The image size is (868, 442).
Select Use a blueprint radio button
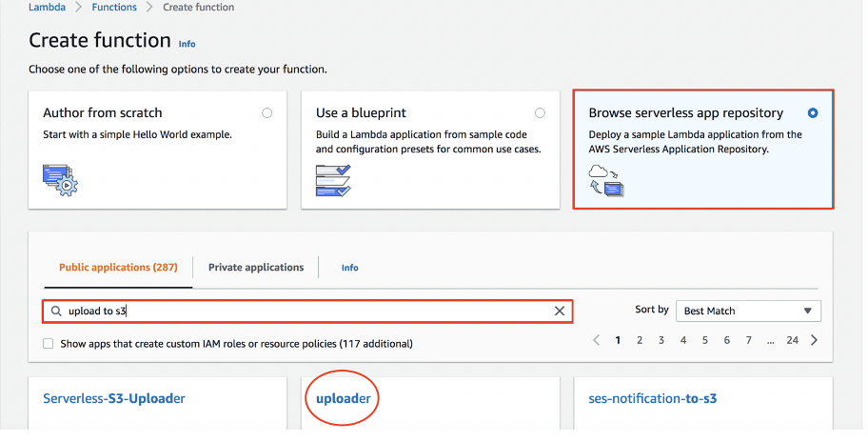click(540, 113)
